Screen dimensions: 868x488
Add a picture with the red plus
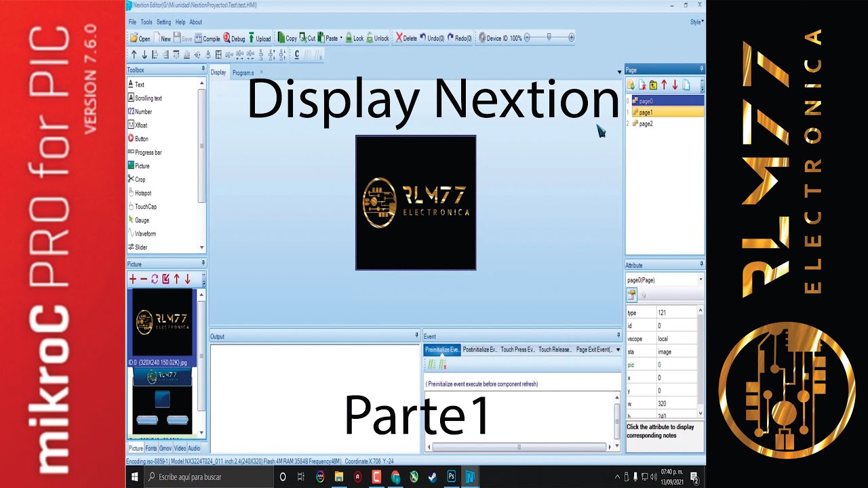coord(133,279)
